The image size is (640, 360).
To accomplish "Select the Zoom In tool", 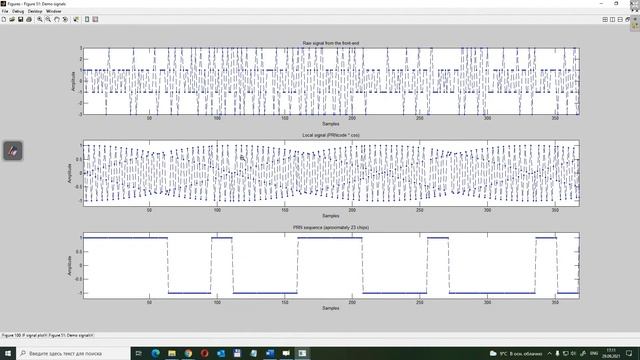I will (40, 20).
